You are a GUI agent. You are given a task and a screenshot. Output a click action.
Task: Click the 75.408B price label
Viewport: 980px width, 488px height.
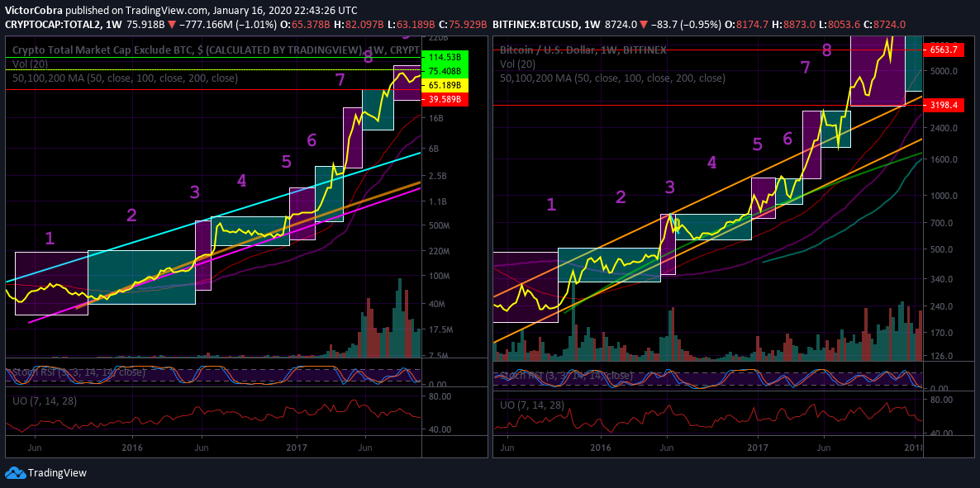click(445, 70)
